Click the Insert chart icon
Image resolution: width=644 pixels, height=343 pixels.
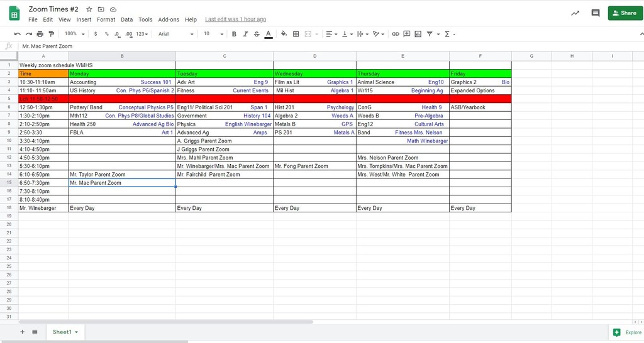click(418, 34)
